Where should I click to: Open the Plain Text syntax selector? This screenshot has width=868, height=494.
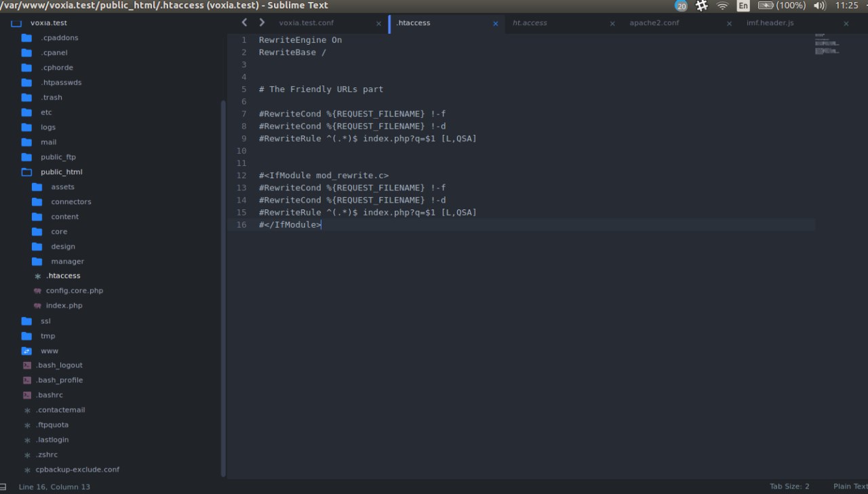850,487
